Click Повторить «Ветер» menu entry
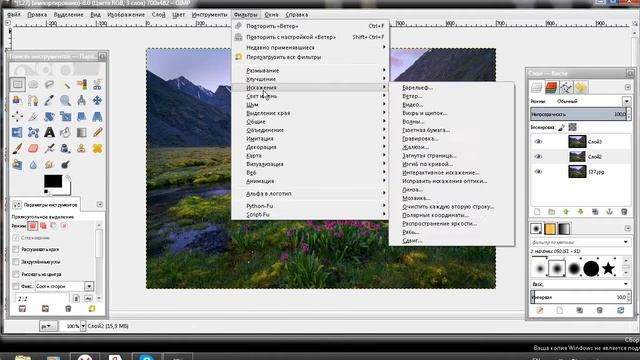Viewport: 640px width, 360px height. pos(310,26)
